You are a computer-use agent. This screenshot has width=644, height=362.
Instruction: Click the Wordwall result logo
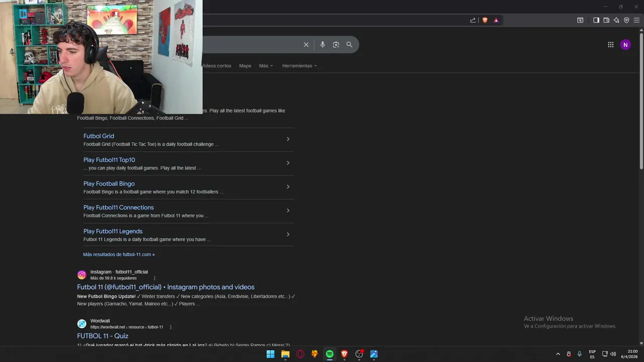click(x=82, y=324)
